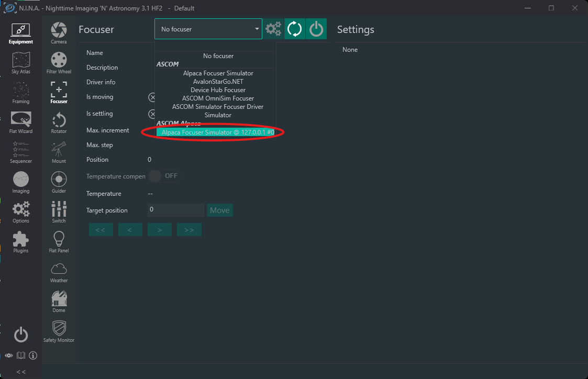This screenshot has width=588, height=379.
Task: Open the Options section
Action: pyautogui.click(x=21, y=212)
